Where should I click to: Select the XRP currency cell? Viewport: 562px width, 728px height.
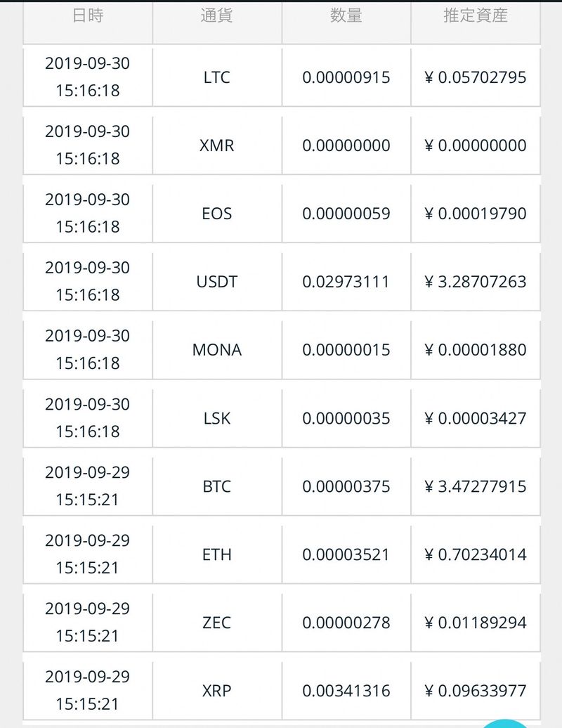coord(216,691)
